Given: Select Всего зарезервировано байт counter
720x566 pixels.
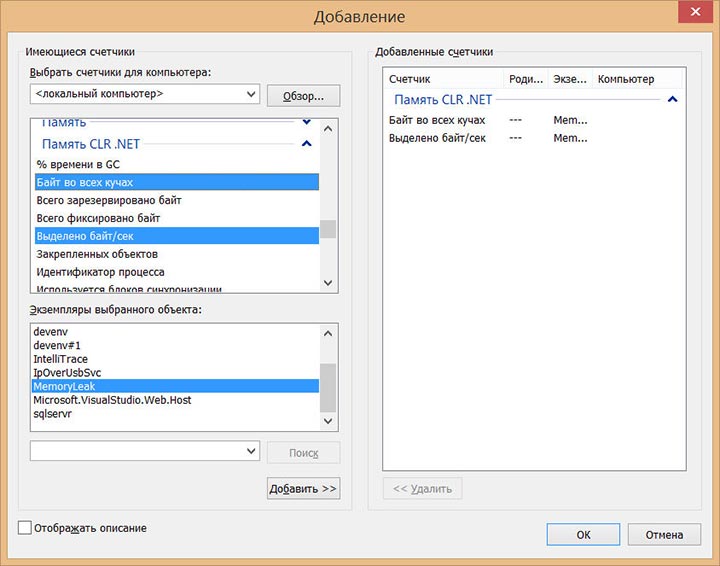Looking at the screenshot, I should (x=177, y=200).
